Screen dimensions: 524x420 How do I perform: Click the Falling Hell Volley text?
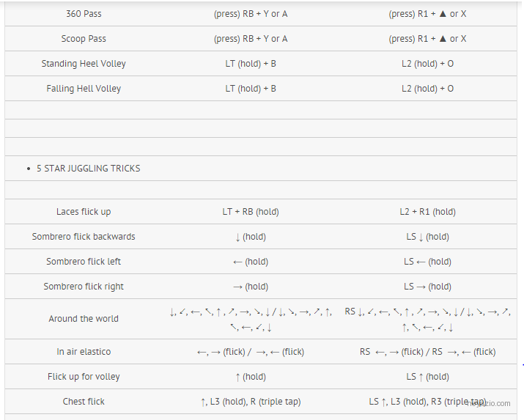click(84, 89)
